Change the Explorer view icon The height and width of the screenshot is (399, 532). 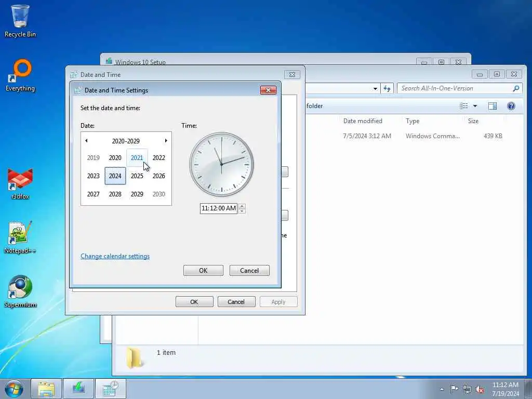pos(464,106)
